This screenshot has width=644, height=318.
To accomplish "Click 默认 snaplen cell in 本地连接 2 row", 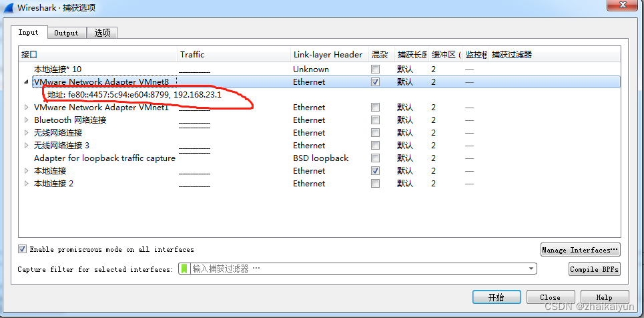I will 405,184.
